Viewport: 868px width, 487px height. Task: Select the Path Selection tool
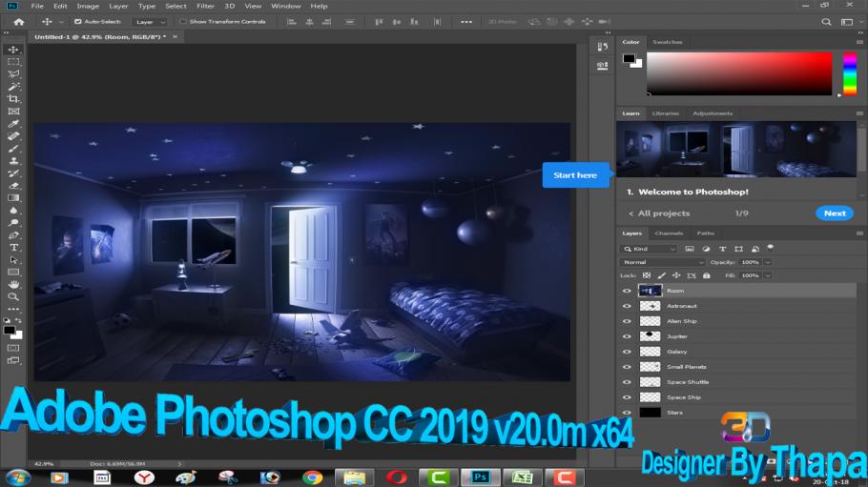[x=13, y=259]
